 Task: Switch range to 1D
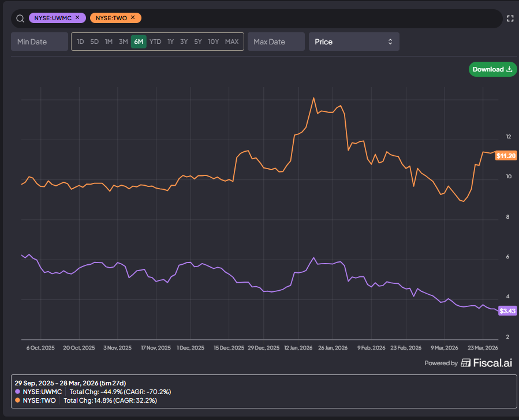point(80,42)
